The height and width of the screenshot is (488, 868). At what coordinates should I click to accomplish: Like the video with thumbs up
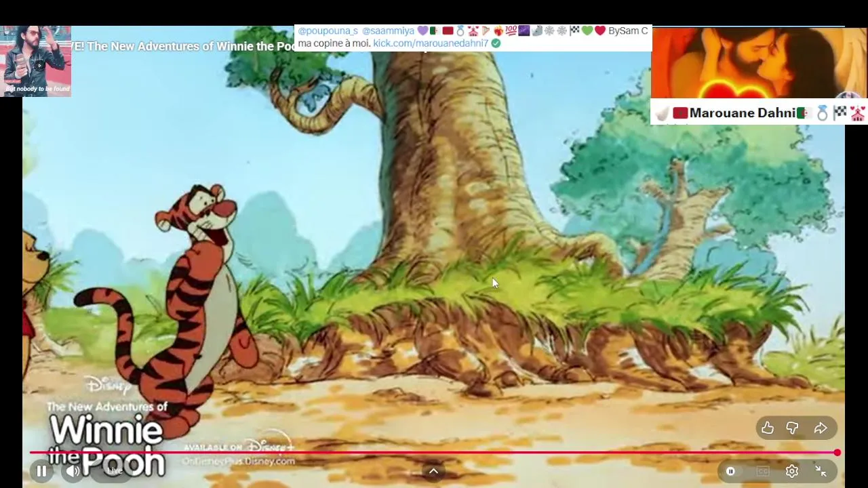tap(767, 428)
